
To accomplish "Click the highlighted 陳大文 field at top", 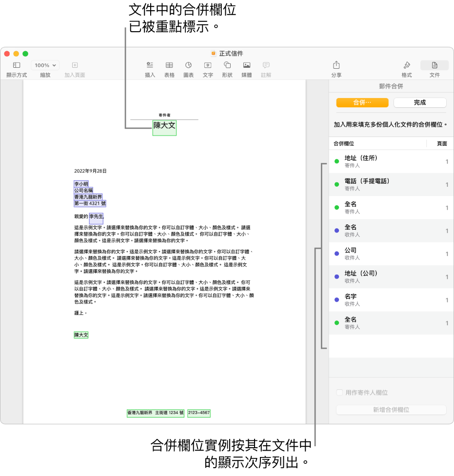I will (x=164, y=128).
